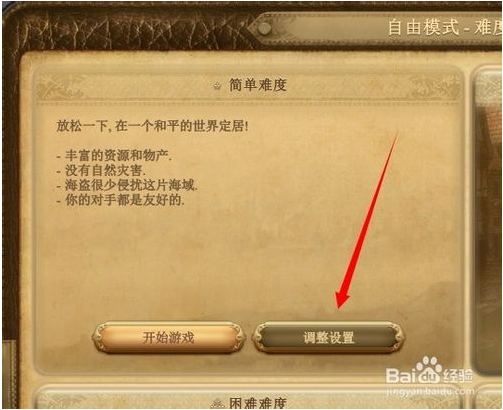Open the jingyan.baidu.com watermark link

430,391
